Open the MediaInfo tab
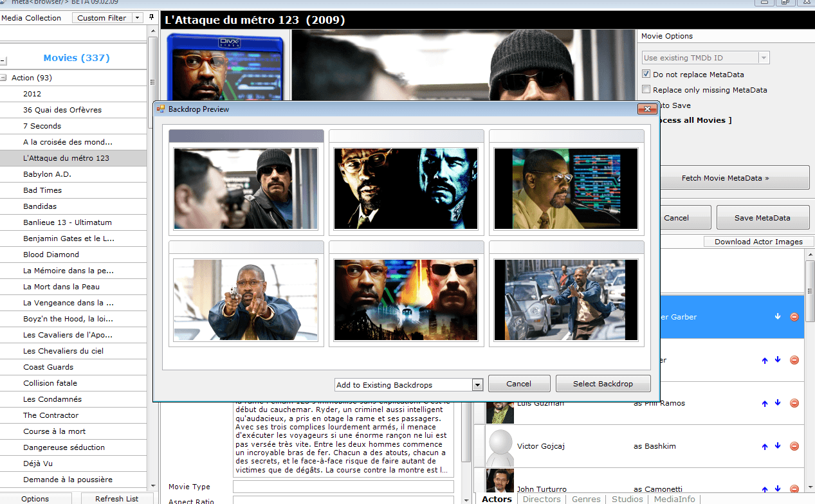Image resolution: width=815 pixels, height=504 pixels. point(674,499)
